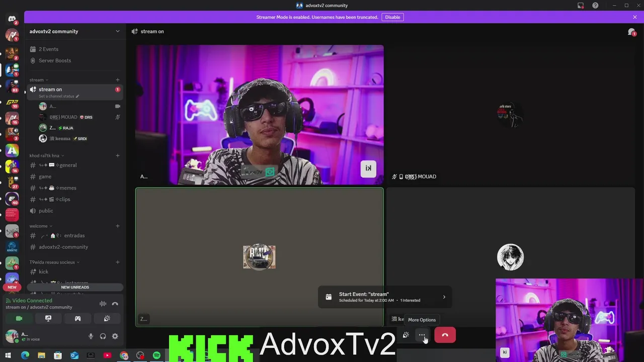
Task: Jump to NEW UNREADS in channel list
Action: coord(75,287)
